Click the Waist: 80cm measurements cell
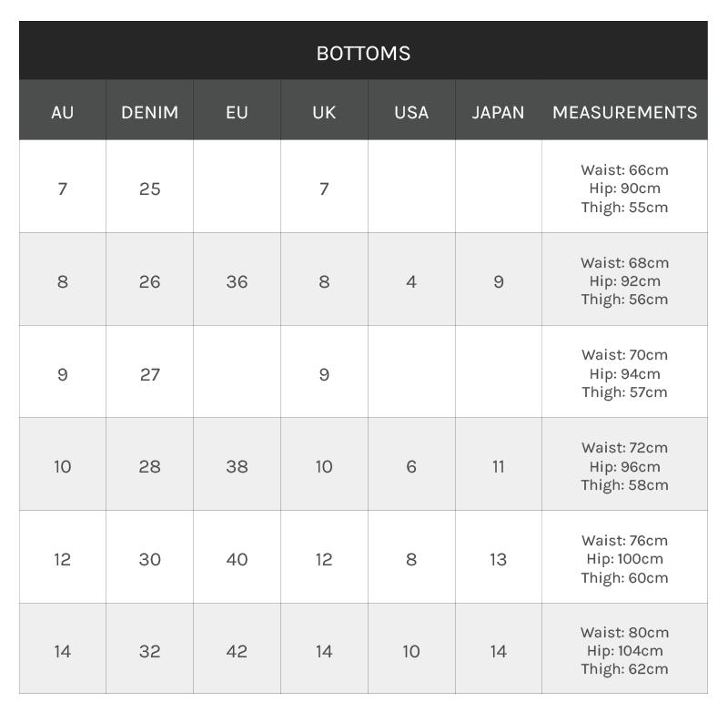The width and height of the screenshot is (728, 712). click(x=624, y=650)
